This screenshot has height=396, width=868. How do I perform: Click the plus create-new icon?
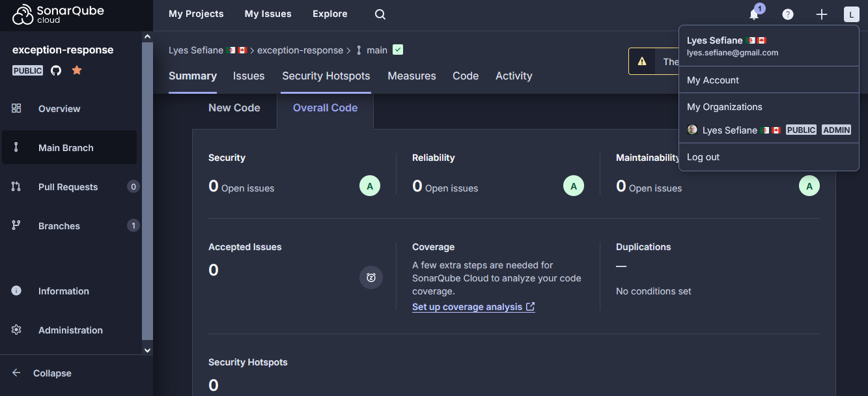(822, 14)
